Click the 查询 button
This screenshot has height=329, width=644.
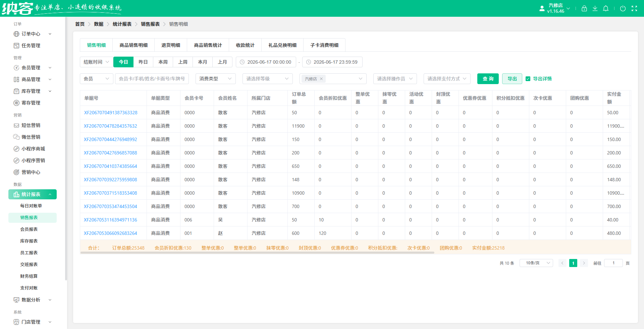click(488, 79)
